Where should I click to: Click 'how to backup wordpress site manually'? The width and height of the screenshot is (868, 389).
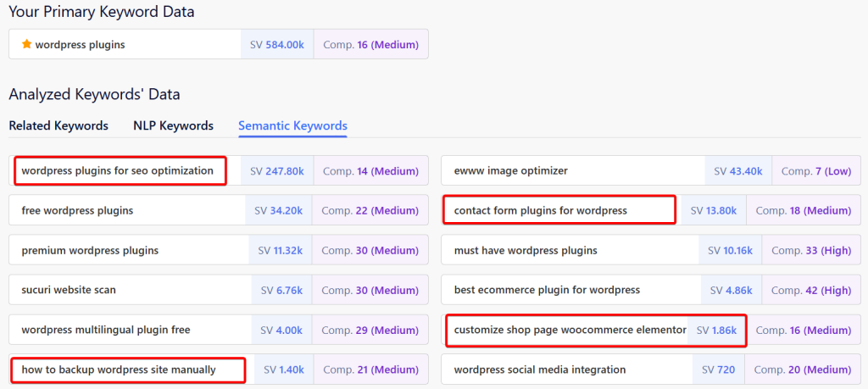pyautogui.click(x=119, y=370)
